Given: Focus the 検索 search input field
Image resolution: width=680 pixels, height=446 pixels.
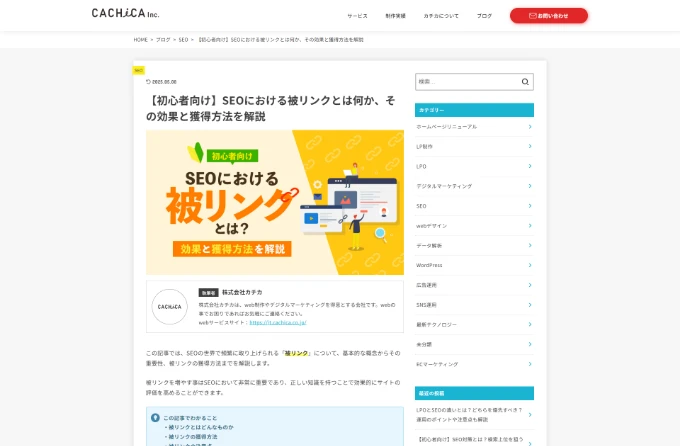Looking at the screenshot, I should [468, 82].
